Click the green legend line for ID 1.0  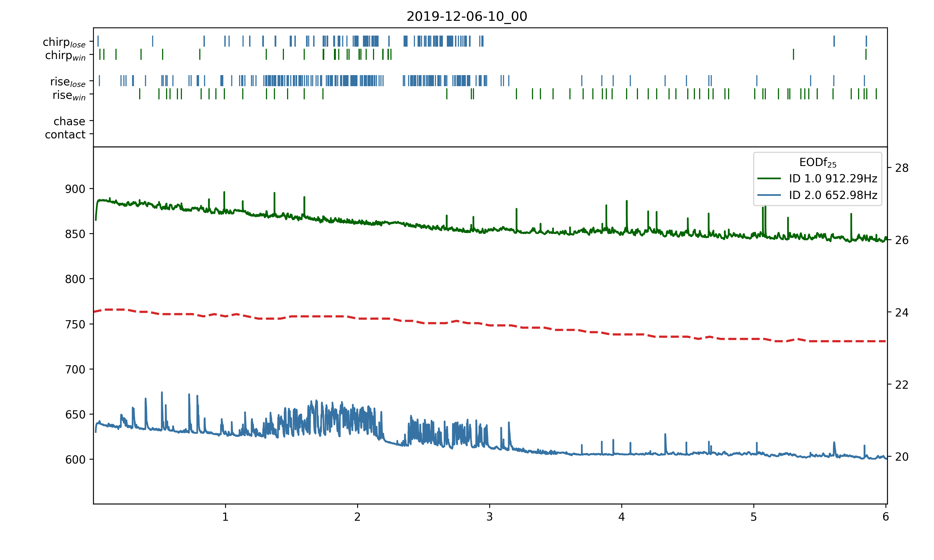[x=769, y=178]
